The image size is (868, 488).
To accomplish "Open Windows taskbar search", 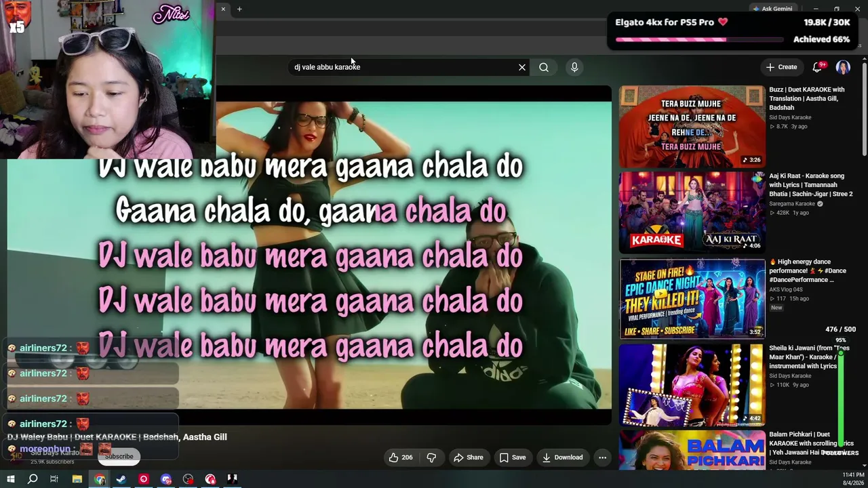I will tap(33, 479).
